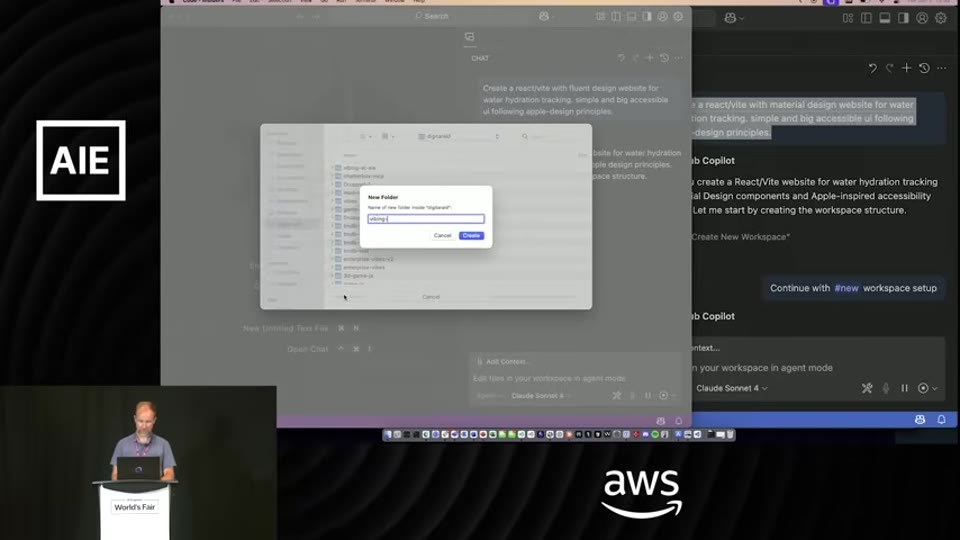The image size is (960, 540).
Task: Toggle bottom panel in left window
Action: [631, 17]
